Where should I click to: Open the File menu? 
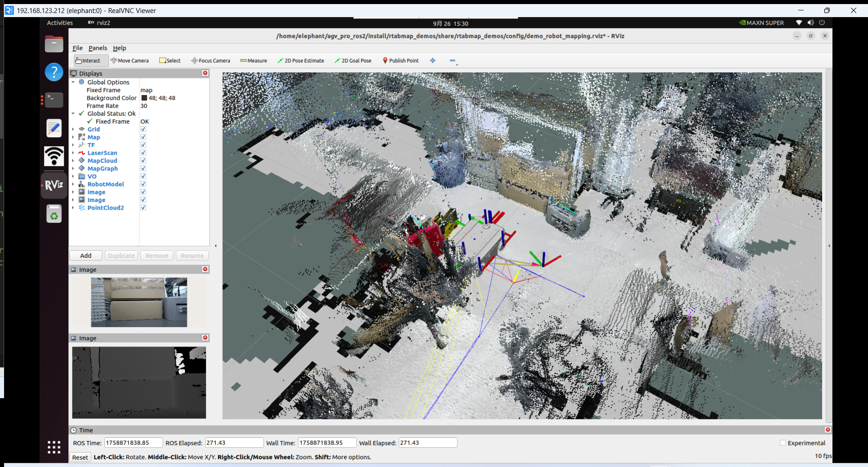coord(77,48)
